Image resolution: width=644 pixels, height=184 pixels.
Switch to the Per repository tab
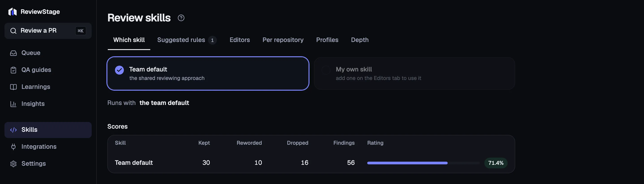point(283,40)
